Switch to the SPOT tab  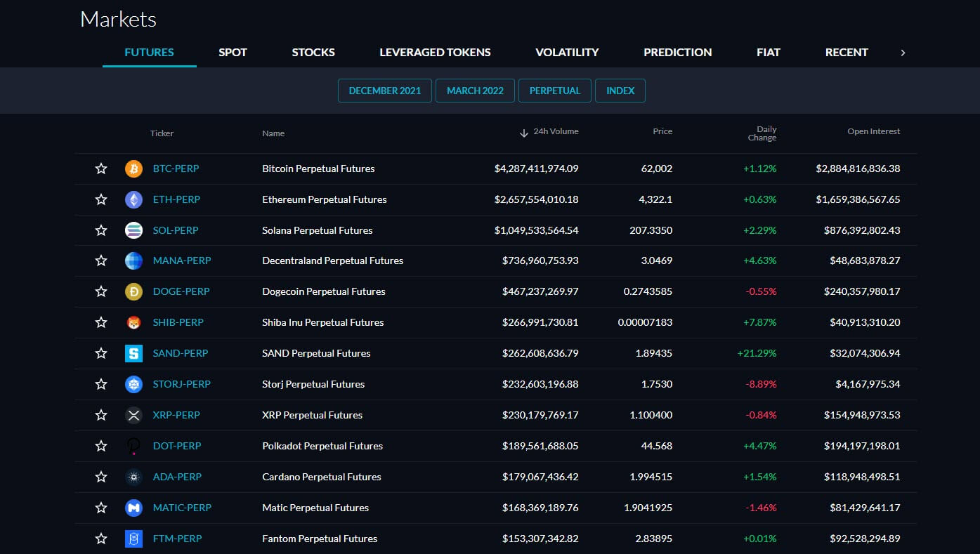[x=233, y=52]
